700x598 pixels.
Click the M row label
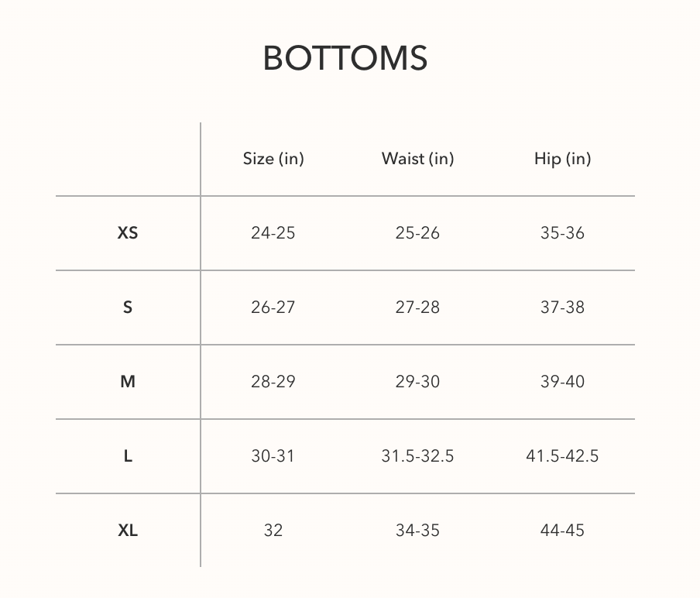(128, 381)
